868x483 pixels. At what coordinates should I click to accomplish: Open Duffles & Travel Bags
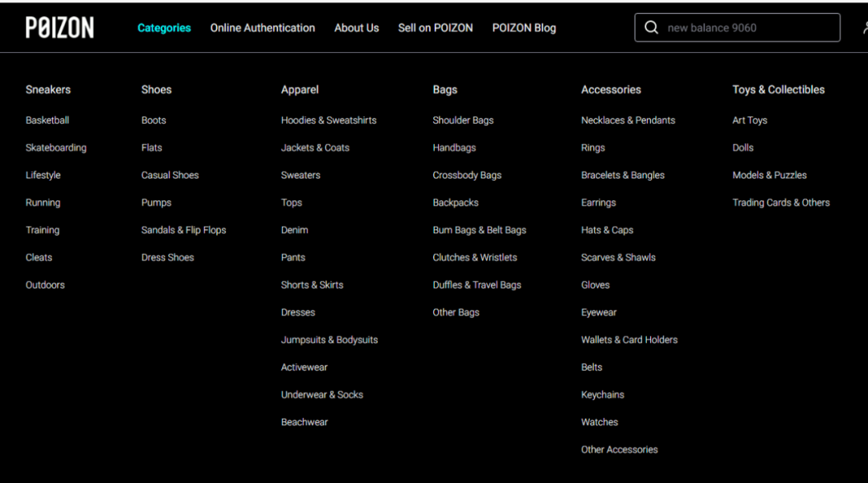(x=477, y=285)
